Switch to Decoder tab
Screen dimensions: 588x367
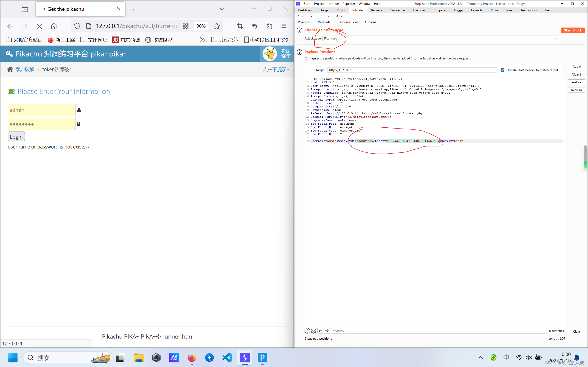pos(419,10)
